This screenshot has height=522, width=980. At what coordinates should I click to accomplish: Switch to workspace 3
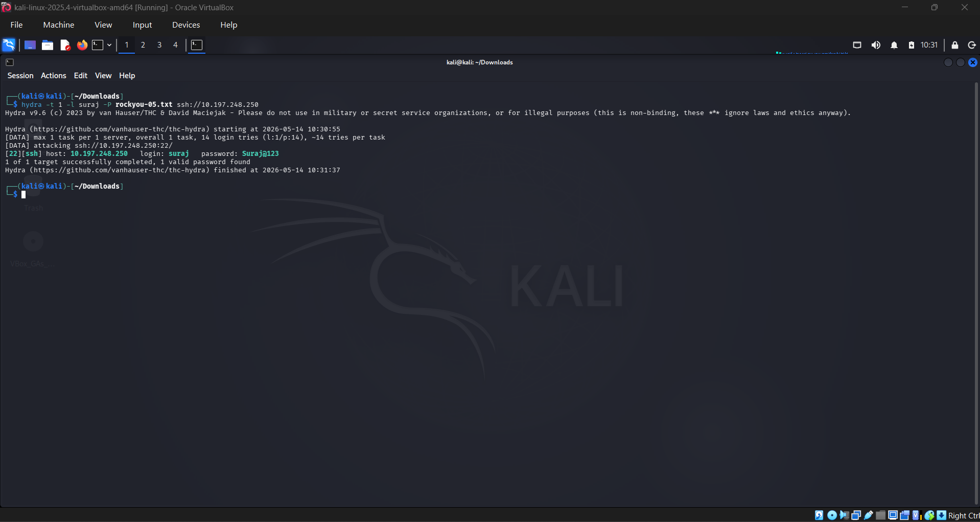pos(159,45)
